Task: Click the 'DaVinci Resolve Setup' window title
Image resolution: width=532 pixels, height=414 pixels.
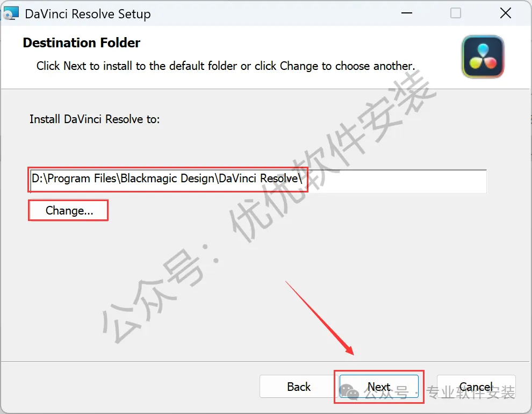Action: (88, 14)
